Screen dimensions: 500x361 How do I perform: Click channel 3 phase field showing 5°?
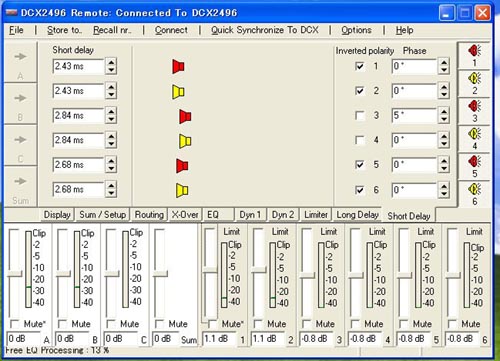click(414, 115)
